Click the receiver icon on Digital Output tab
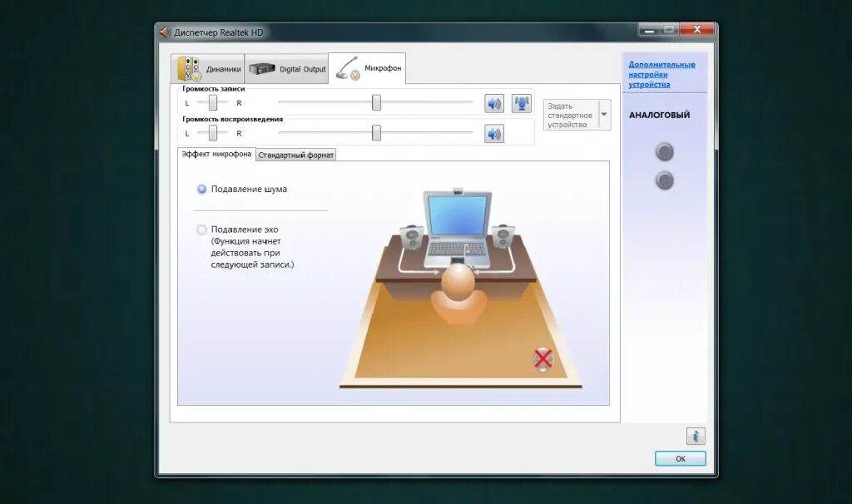Image resolution: width=852 pixels, height=504 pixels. (262, 69)
